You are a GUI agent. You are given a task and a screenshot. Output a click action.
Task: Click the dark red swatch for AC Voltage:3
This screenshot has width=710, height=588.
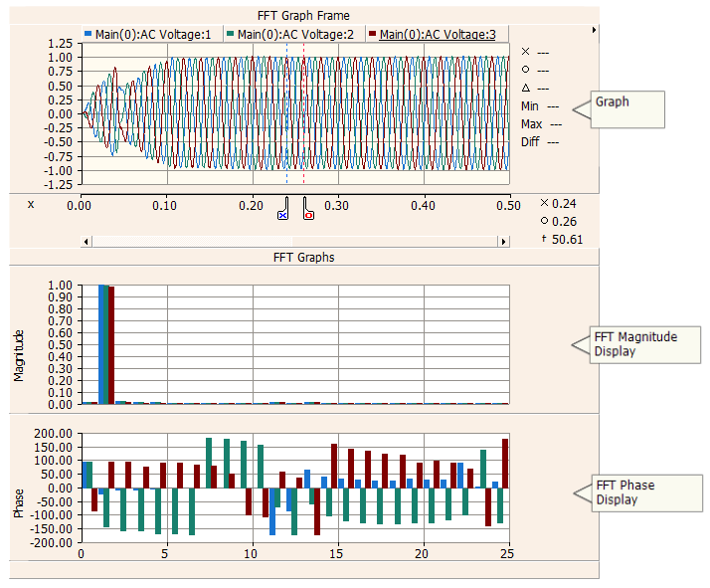click(373, 35)
